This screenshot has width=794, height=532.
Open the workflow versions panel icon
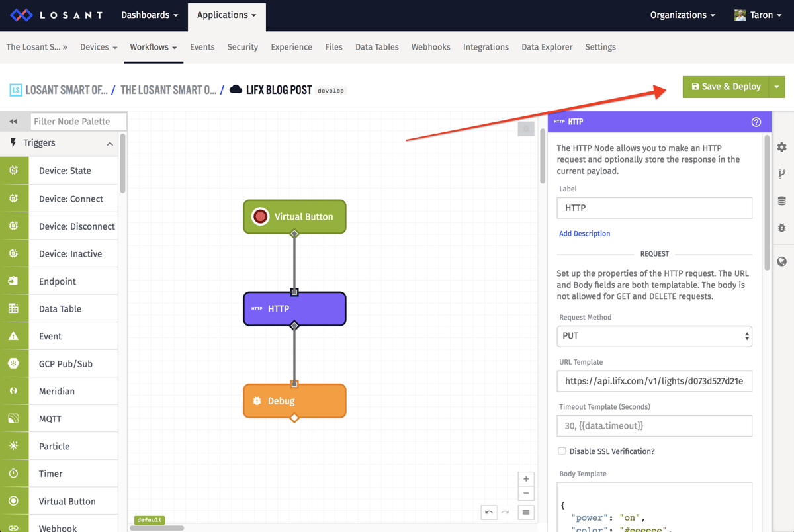[x=782, y=173]
